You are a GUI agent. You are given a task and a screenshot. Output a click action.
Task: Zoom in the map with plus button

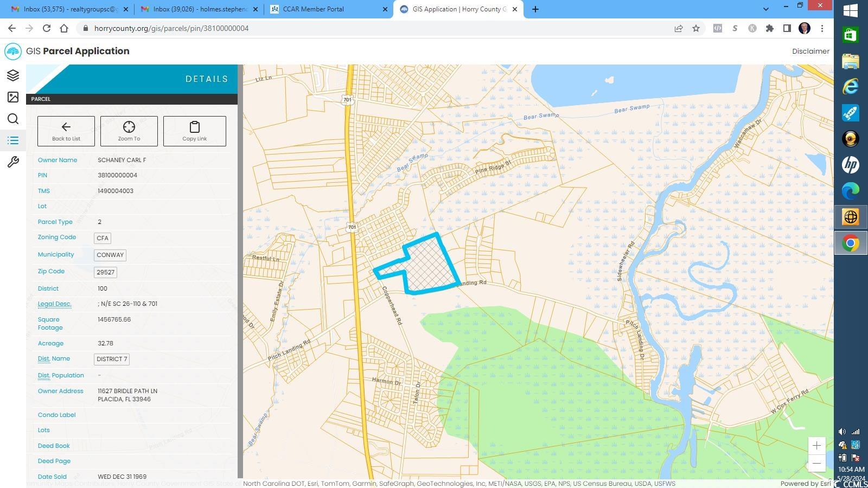pyautogui.click(x=816, y=446)
